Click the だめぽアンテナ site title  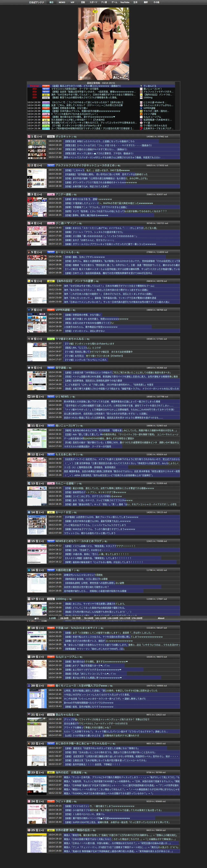click(x=36, y=2)
